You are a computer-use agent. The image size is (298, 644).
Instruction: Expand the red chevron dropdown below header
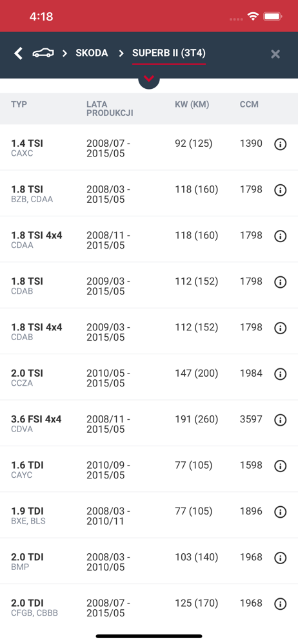[149, 79]
